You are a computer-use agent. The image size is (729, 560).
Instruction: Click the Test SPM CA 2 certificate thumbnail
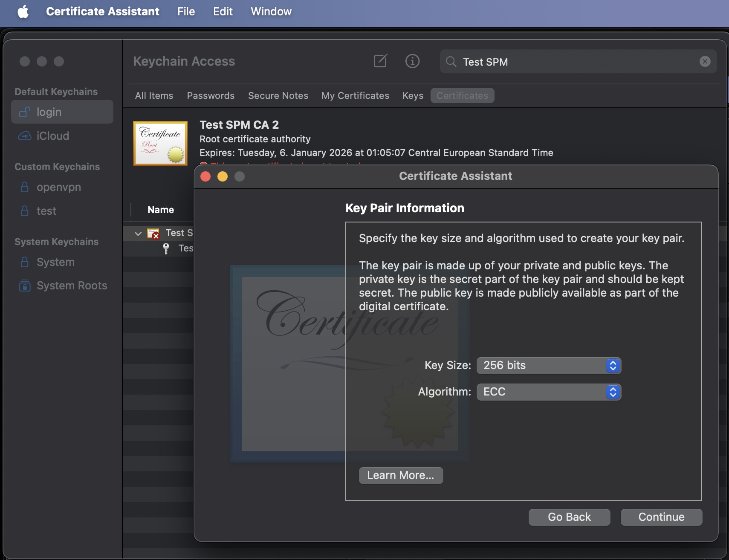click(160, 144)
